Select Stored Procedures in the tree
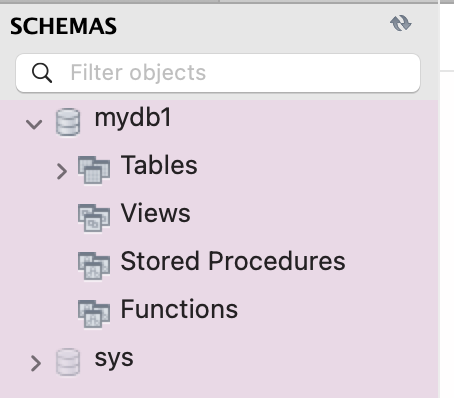This screenshot has height=398, width=454. pos(233,261)
